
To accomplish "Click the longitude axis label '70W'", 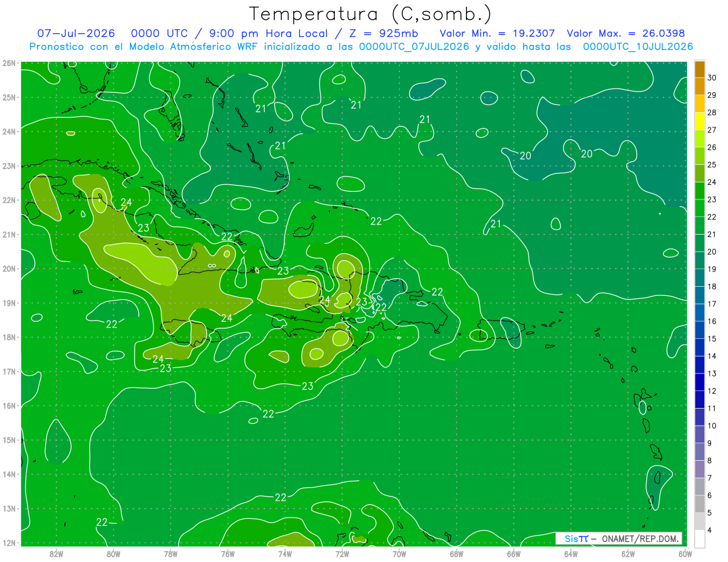I will 399,554.
